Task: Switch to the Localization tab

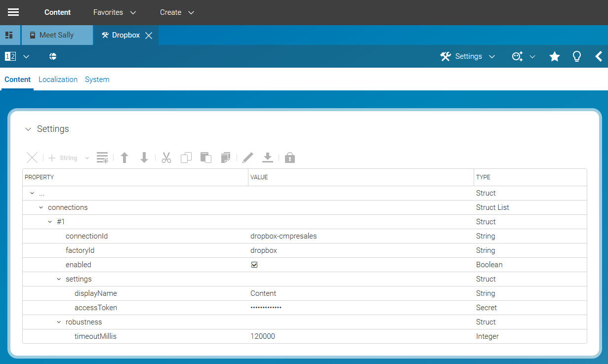Action: coord(58,80)
